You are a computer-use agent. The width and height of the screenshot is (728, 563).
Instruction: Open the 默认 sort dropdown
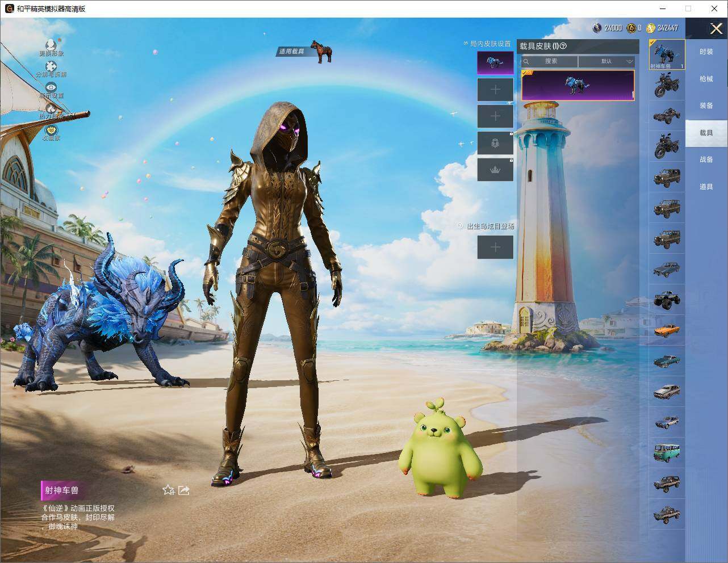pos(606,61)
